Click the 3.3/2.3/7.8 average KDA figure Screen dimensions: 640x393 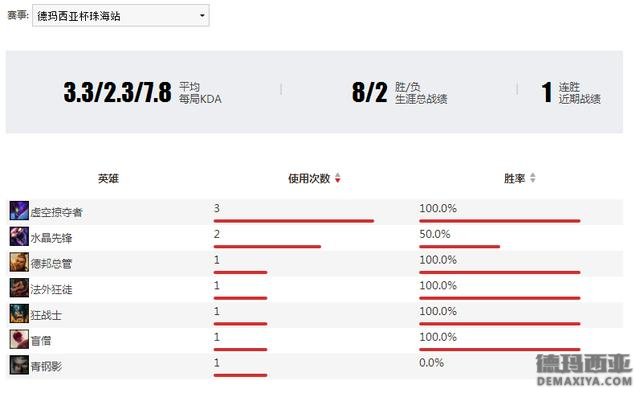pos(117,92)
